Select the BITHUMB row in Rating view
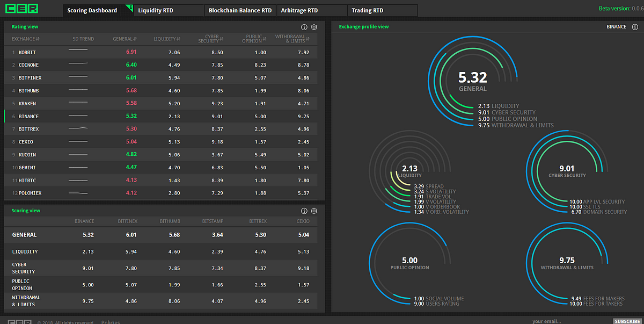644x324 pixels. tap(161, 91)
